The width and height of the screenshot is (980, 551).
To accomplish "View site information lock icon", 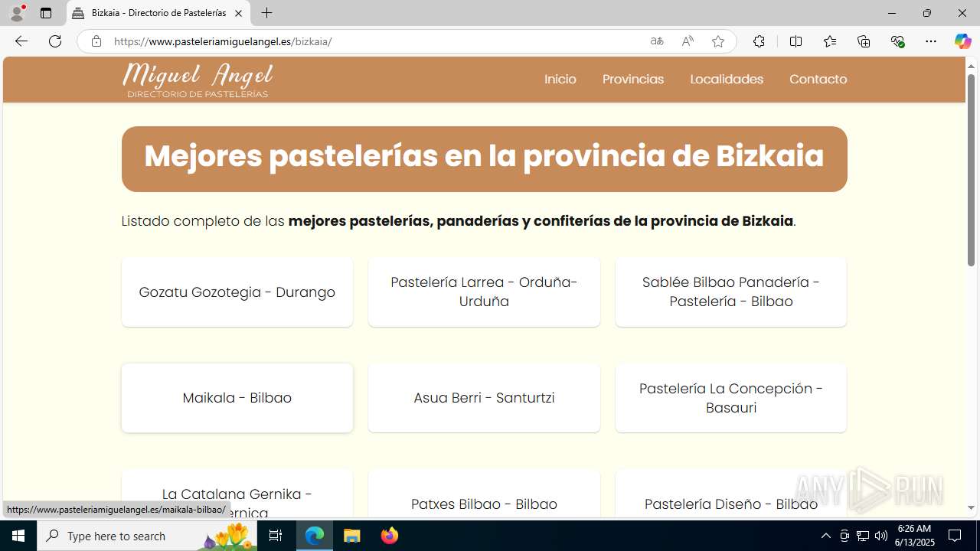I will 96,41.
